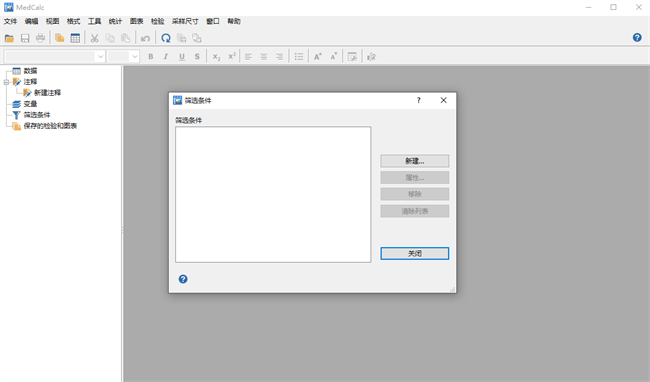Click the 新建... button in dialog
650x382 pixels.
coord(415,161)
